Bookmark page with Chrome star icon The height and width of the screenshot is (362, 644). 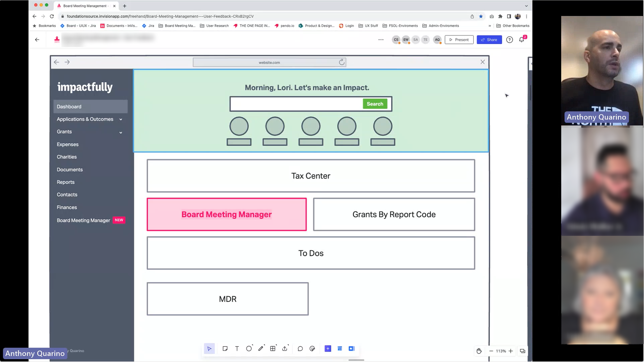pyautogui.click(x=481, y=16)
